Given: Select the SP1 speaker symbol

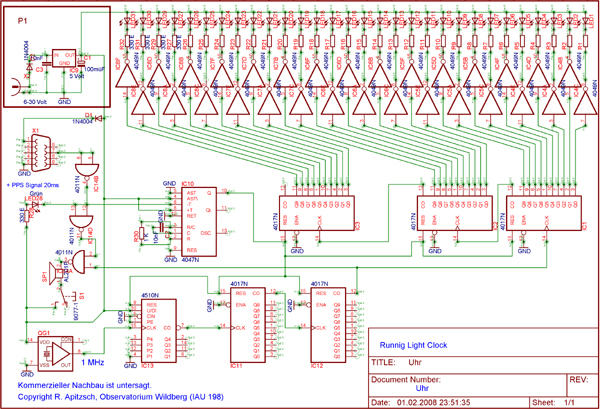Looking at the screenshot, I should coord(48,275).
